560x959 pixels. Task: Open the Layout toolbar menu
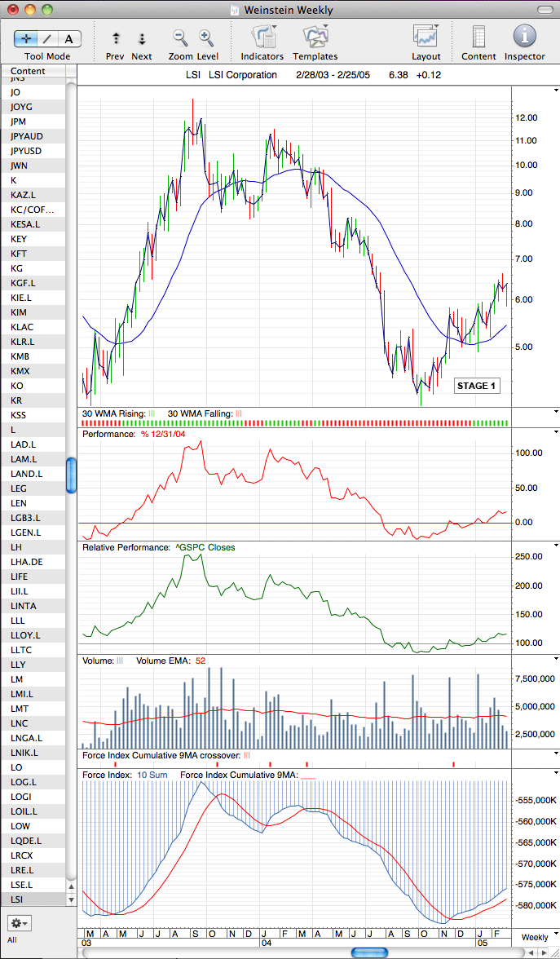(x=426, y=37)
